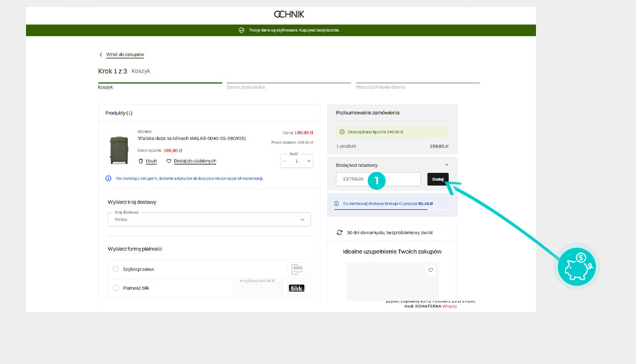Viewport: 636px width, 364px height.
Task: Click the heart icon on the recommended product
Action: pos(430,270)
